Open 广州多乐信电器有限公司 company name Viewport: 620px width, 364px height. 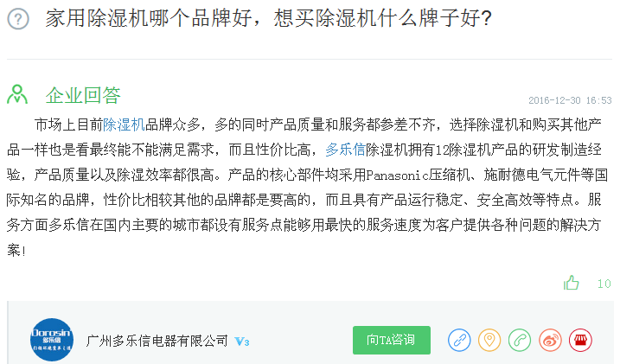(157, 341)
